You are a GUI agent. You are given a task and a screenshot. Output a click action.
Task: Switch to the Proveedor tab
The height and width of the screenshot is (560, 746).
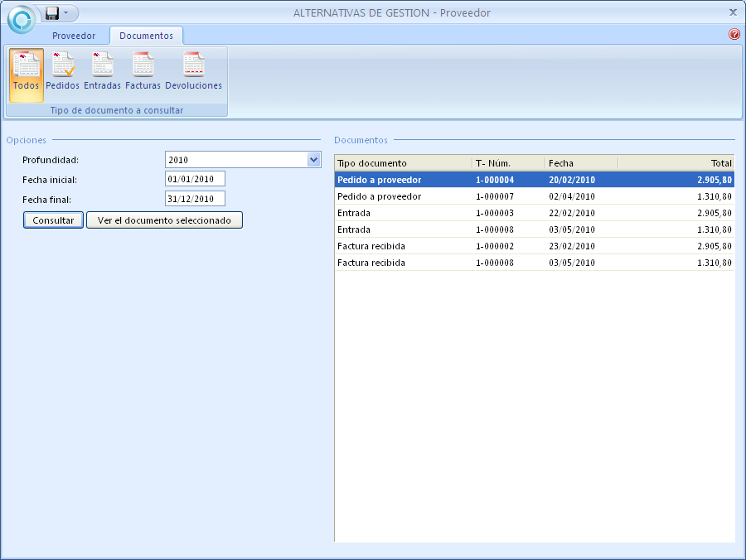(74, 36)
